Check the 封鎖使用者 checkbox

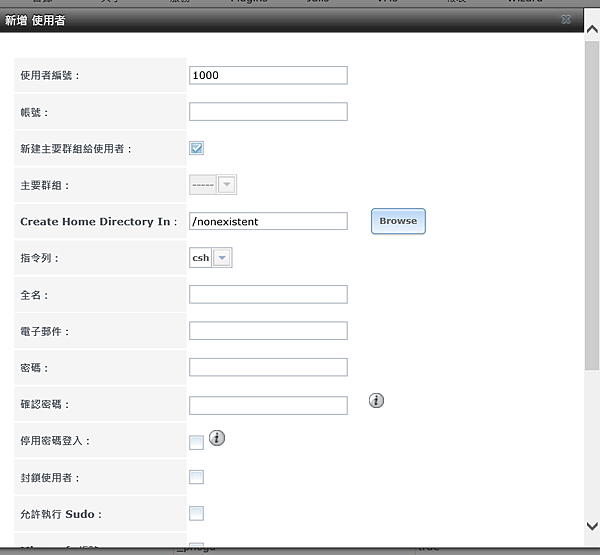[196, 477]
